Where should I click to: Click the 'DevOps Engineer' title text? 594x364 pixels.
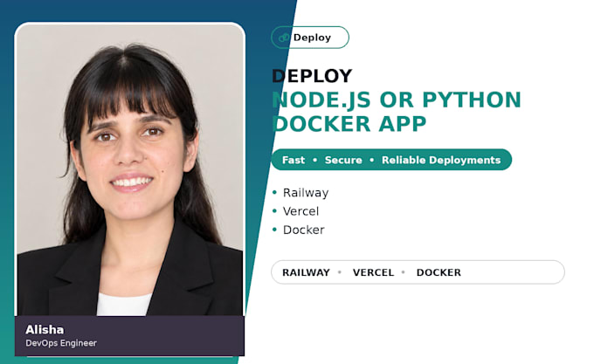[x=61, y=343]
